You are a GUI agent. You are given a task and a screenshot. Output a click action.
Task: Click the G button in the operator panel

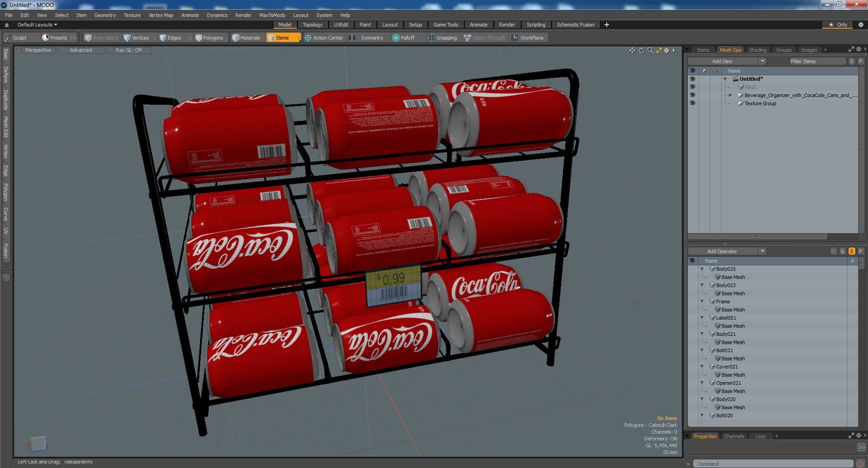(x=843, y=251)
